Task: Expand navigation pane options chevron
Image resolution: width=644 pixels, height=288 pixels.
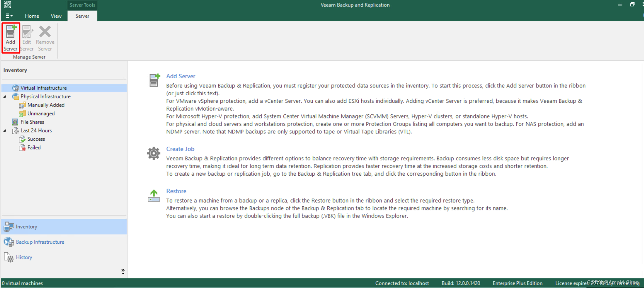Action: click(123, 271)
